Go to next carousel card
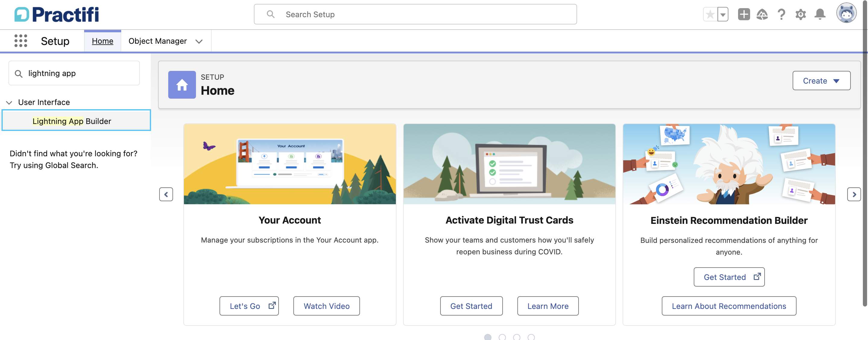The image size is (868, 340). point(854,194)
